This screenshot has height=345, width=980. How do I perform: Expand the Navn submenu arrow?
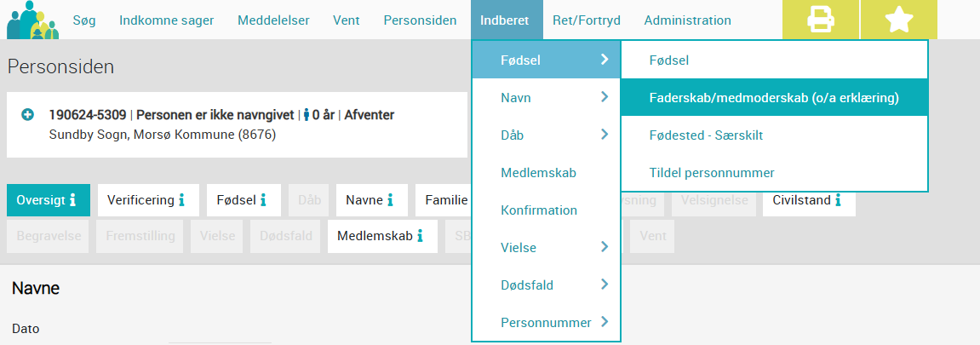click(x=604, y=97)
